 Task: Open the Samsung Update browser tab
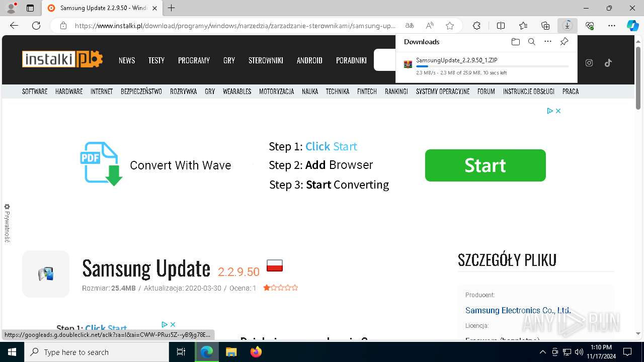click(102, 8)
